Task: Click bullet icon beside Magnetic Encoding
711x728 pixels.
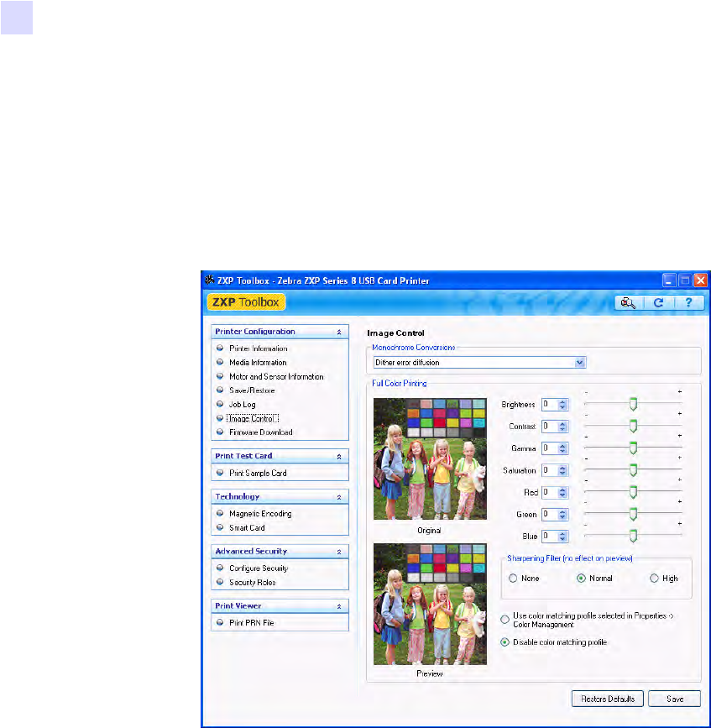Action: (x=220, y=513)
